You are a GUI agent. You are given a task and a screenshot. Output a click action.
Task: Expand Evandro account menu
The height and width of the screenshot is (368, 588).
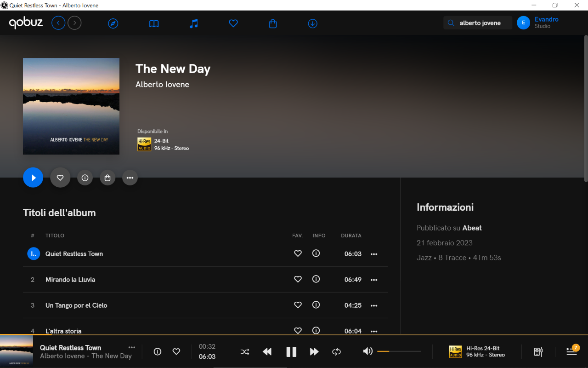537,23
